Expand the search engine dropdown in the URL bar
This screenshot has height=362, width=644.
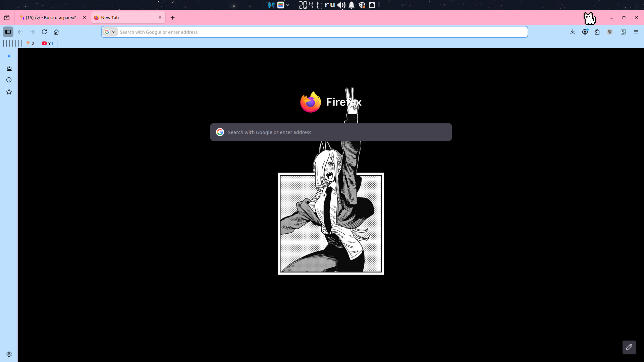[x=110, y=32]
